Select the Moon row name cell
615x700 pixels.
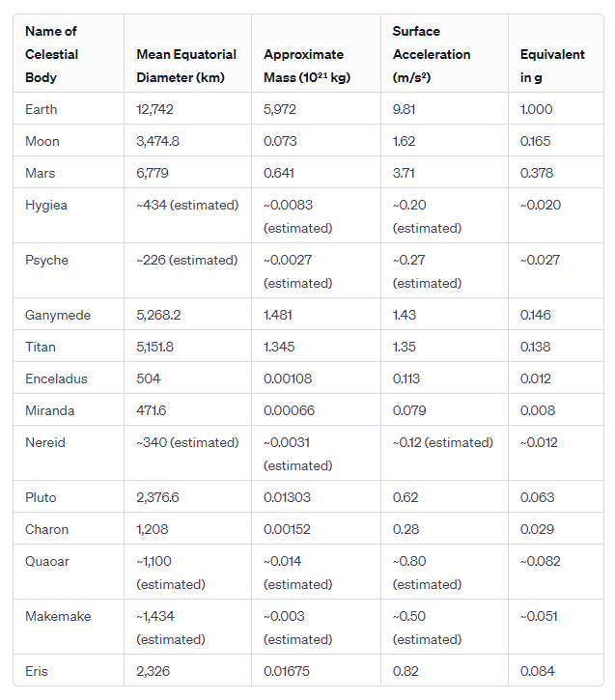tap(42, 141)
